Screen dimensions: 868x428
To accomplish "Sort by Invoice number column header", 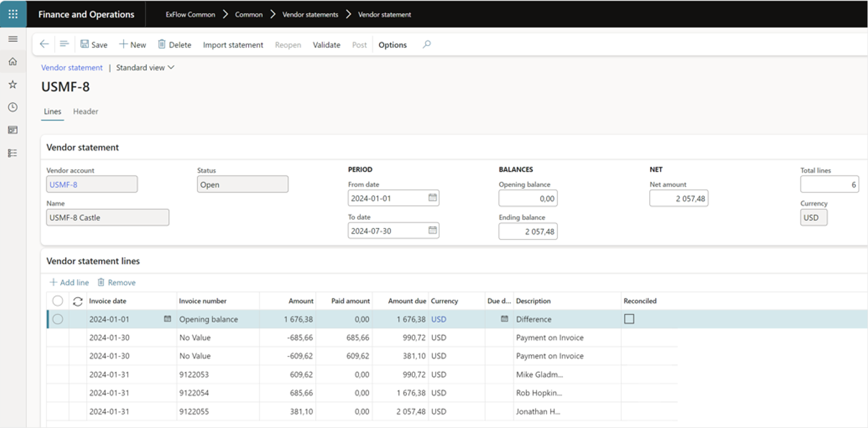I will click(x=202, y=301).
